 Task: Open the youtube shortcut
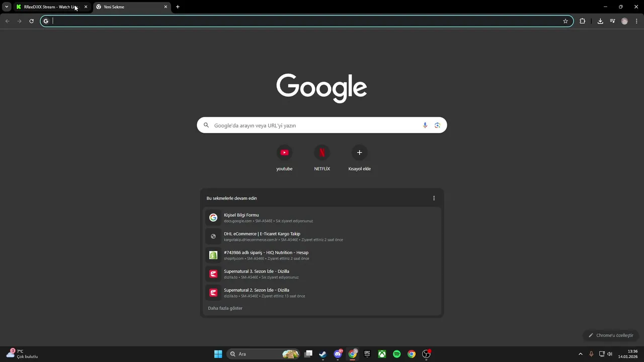pos(284,158)
